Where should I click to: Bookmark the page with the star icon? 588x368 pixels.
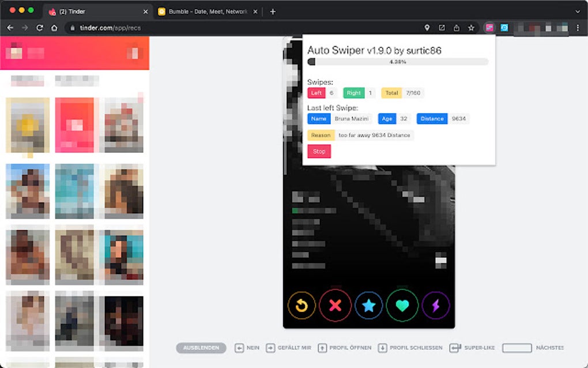pos(472,27)
